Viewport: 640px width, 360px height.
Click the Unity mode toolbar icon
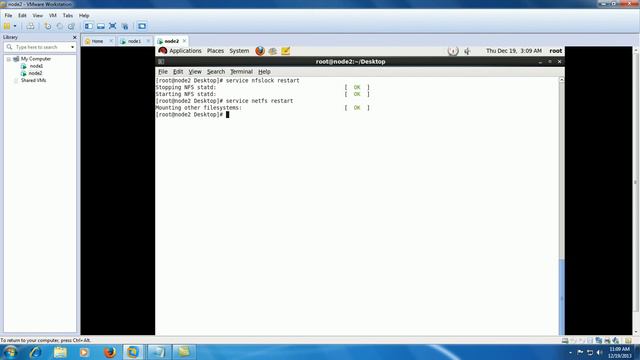point(125,26)
